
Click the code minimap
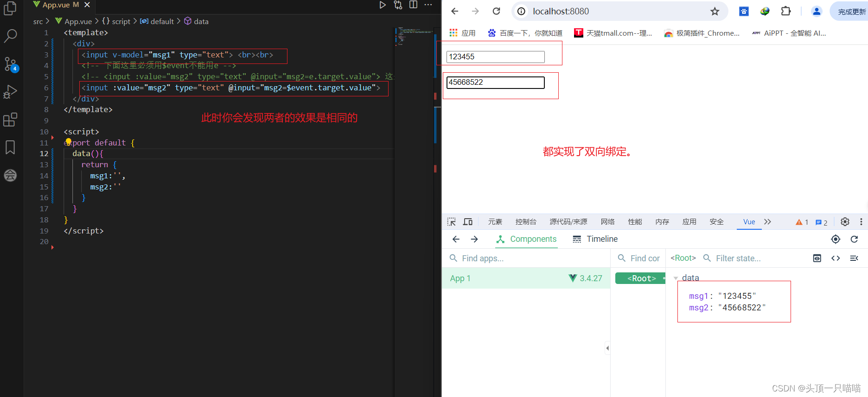415,36
